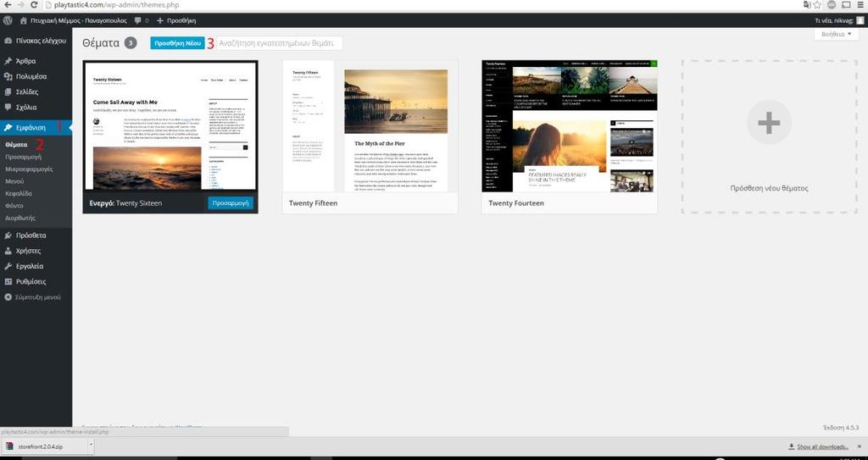Image resolution: width=868 pixels, height=460 pixels.
Task: Click the Προσθήκη Νέου button
Action: pyautogui.click(x=177, y=43)
